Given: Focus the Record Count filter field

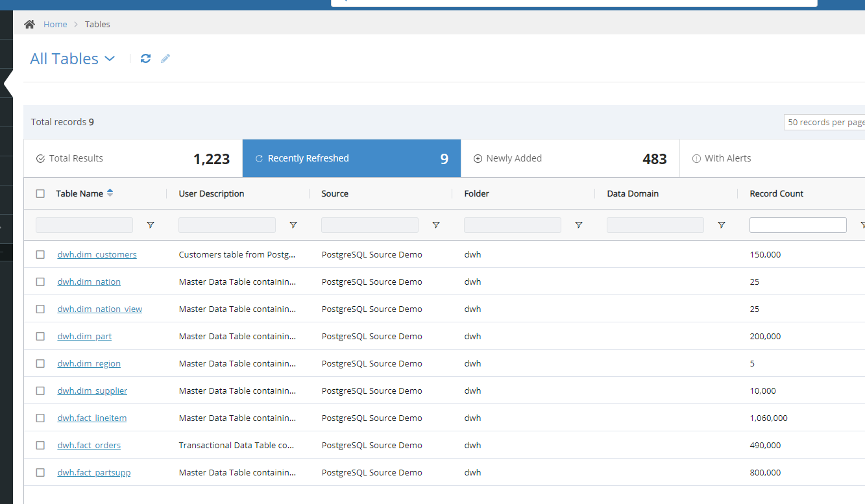Looking at the screenshot, I should (798, 225).
